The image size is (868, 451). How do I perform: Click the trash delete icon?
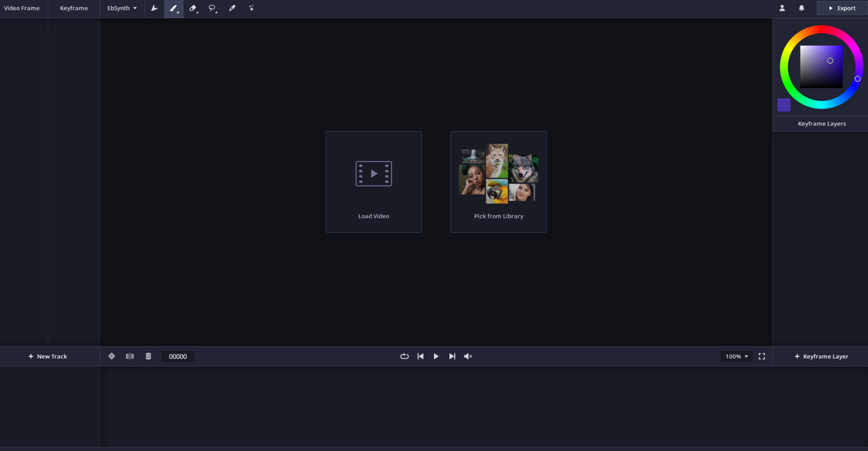click(148, 356)
